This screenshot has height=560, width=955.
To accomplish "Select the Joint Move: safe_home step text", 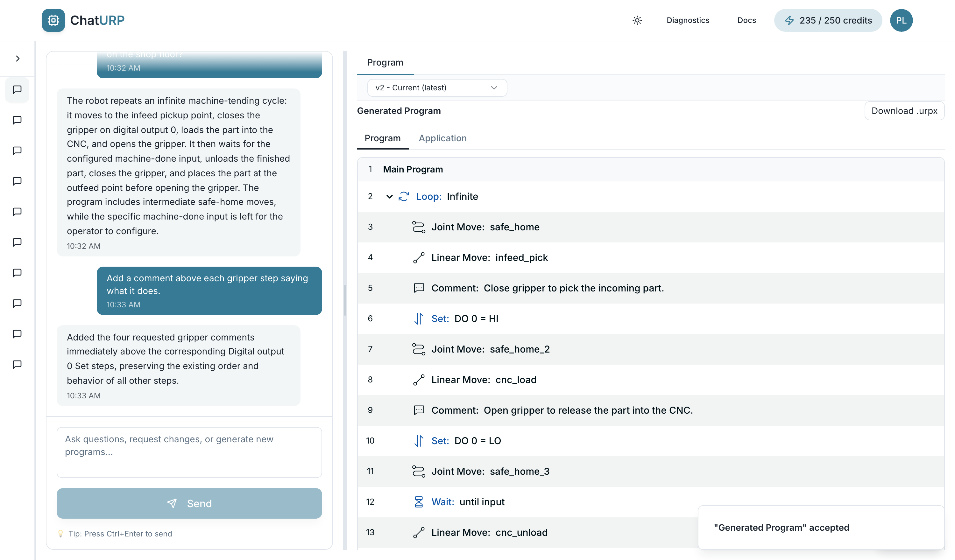I will [x=485, y=227].
